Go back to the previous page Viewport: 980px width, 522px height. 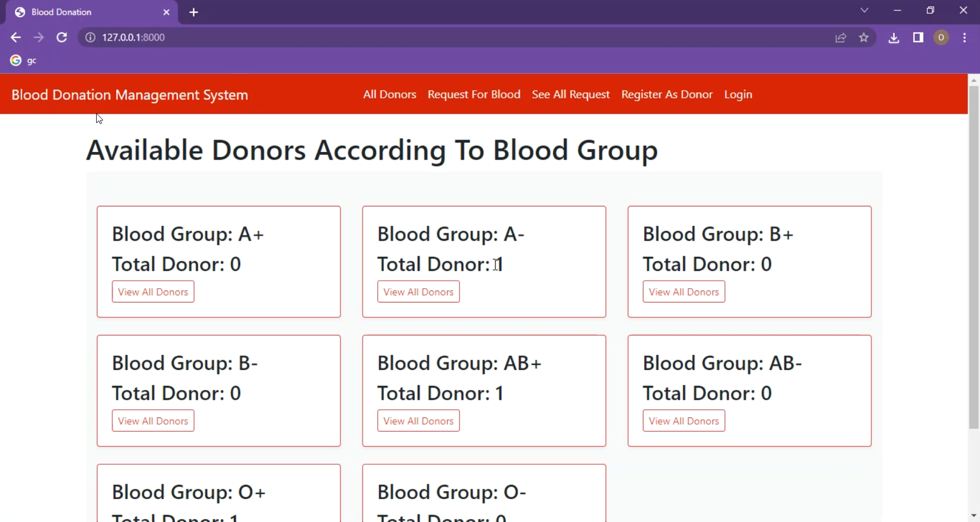15,37
